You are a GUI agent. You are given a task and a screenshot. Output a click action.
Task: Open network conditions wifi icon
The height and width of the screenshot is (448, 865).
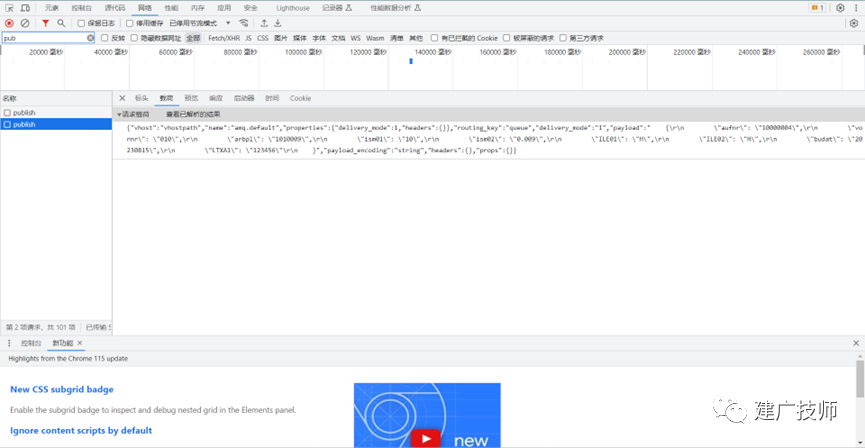(243, 23)
